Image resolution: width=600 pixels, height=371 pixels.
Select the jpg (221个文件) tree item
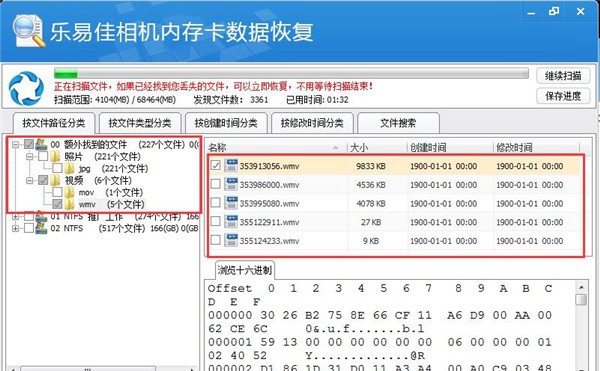point(113,168)
